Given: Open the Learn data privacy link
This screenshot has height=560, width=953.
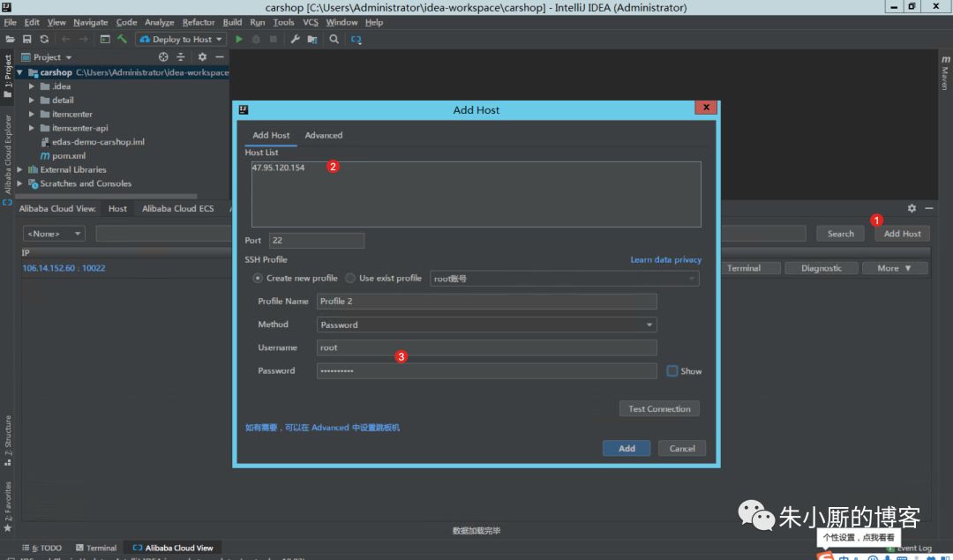Looking at the screenshot, I should [665, 260].
